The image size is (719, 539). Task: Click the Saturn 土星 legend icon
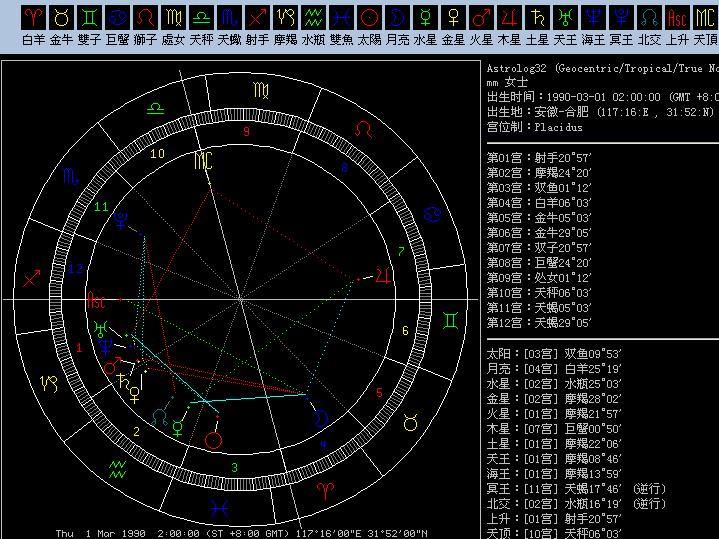[537, 17]
